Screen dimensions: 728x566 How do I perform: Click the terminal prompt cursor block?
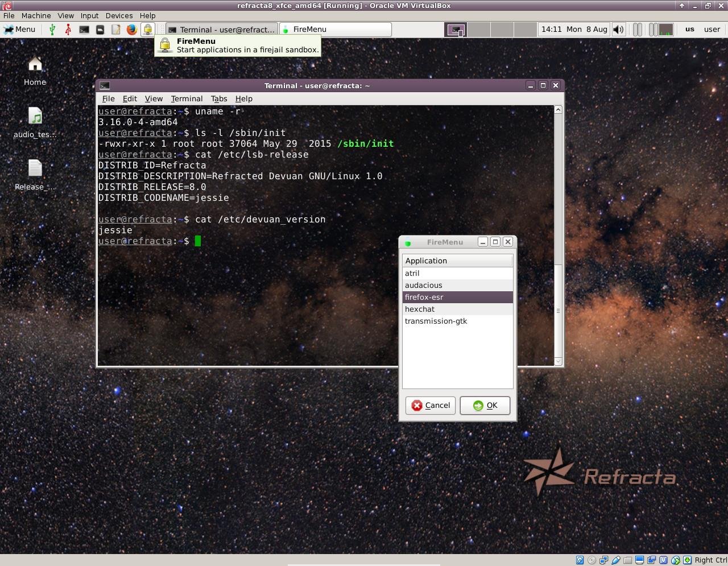tap(198, 241)
